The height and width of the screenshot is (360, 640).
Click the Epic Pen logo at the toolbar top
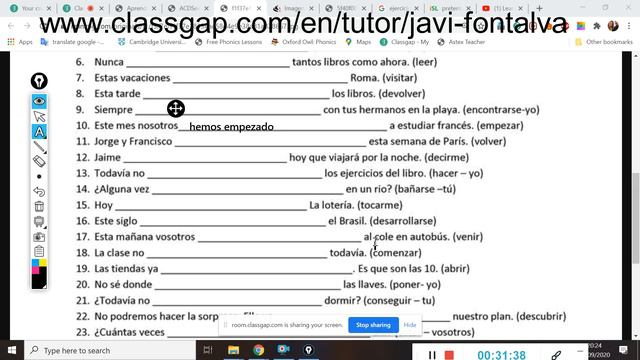[x=39, y=81]
